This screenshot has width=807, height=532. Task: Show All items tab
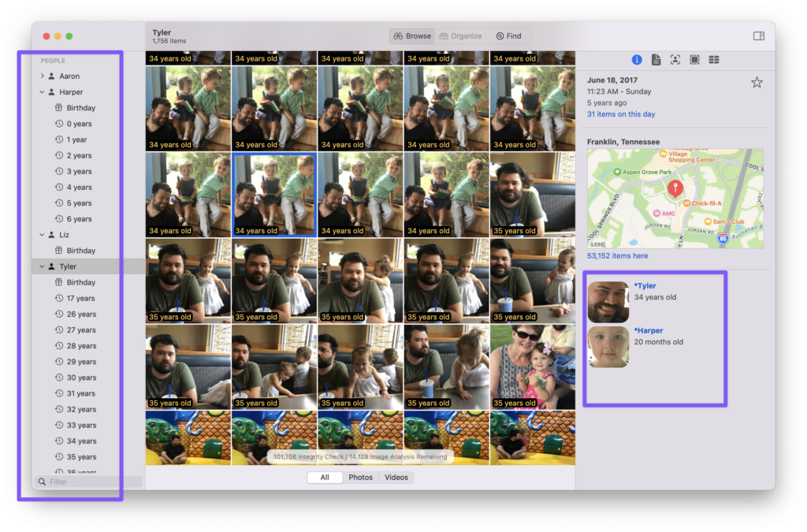[325, 478]
